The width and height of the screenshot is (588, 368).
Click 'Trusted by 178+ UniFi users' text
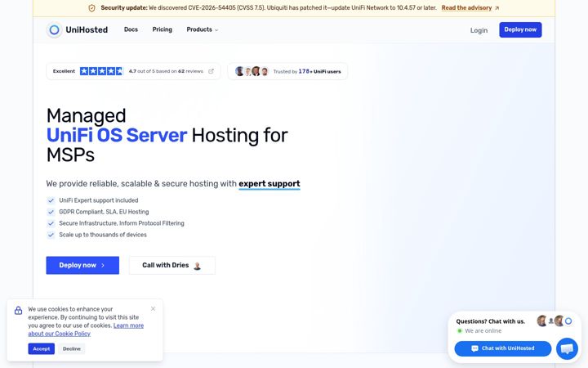click(x=307, y=71)
